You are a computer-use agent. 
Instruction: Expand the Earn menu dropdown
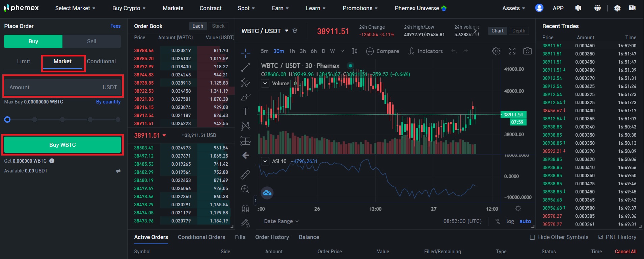pyautogui.click(x=280, y=8)
